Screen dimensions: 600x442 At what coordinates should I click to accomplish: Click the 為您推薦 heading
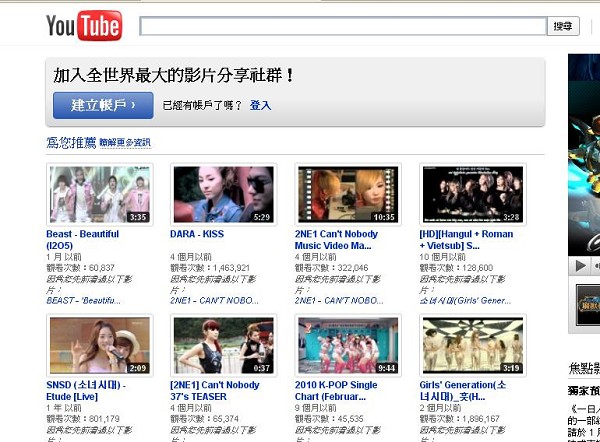tap(71, 142)
